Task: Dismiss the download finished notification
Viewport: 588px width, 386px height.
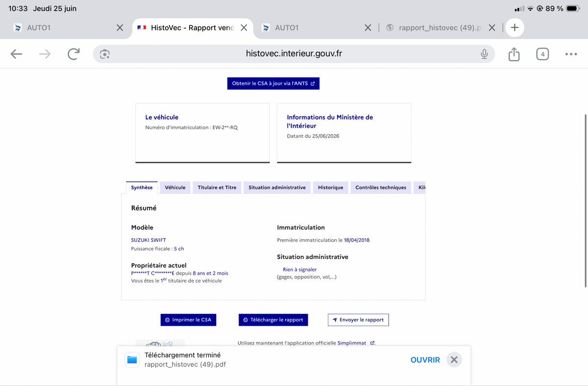Action: [454, 360]
